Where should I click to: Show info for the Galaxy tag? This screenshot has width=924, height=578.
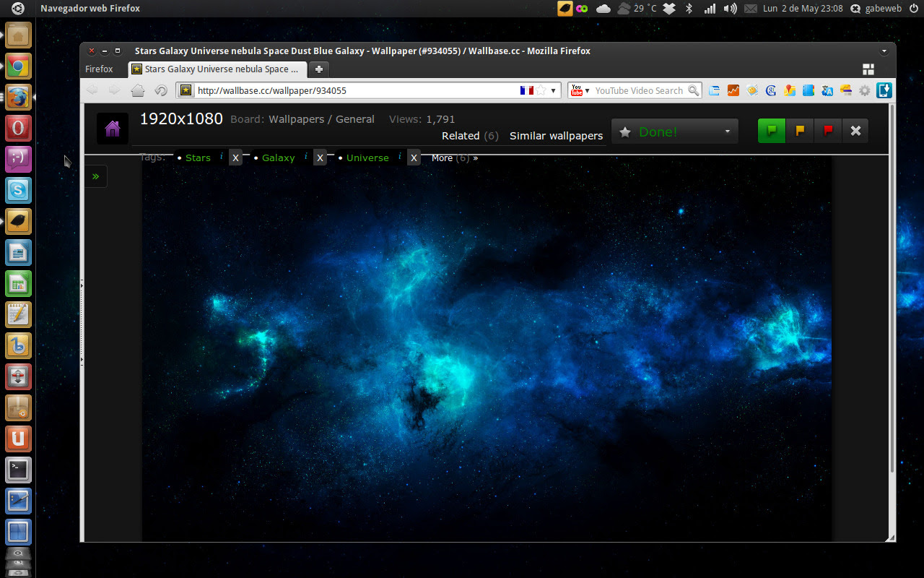305,156
